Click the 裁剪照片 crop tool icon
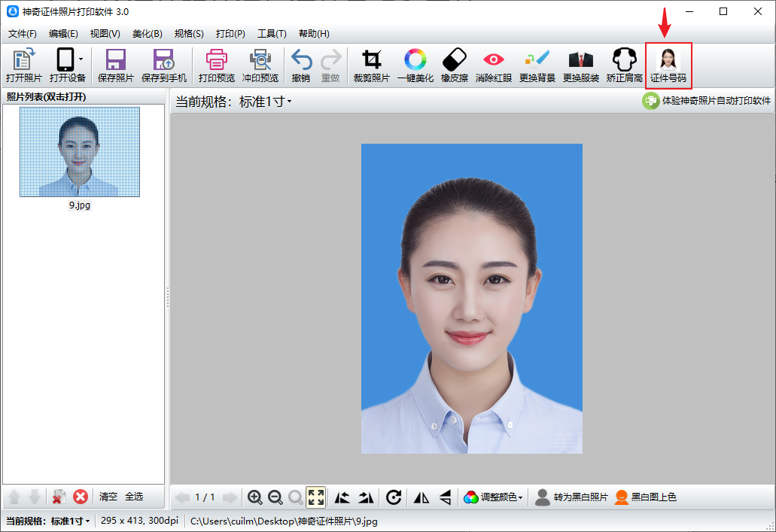 (x=371, y=65)
